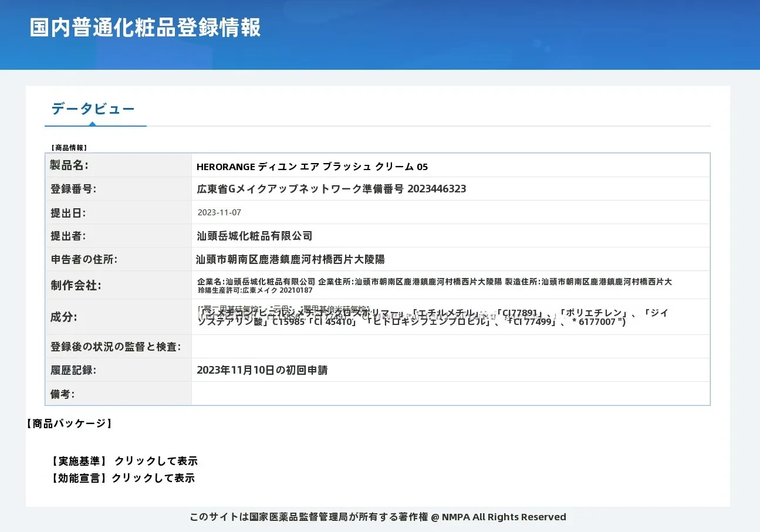Image resolution: width=760 pixels, height=532 pixels.
Task: Open 【効能宣言】 クリックして表示 link
Action: [122, 478]
